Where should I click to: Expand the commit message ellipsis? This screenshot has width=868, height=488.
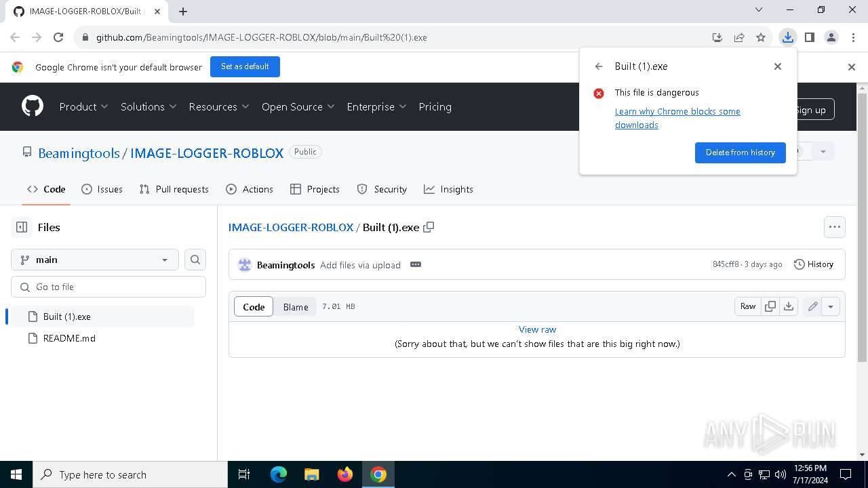pyautogui.click(x=416, y=264)
